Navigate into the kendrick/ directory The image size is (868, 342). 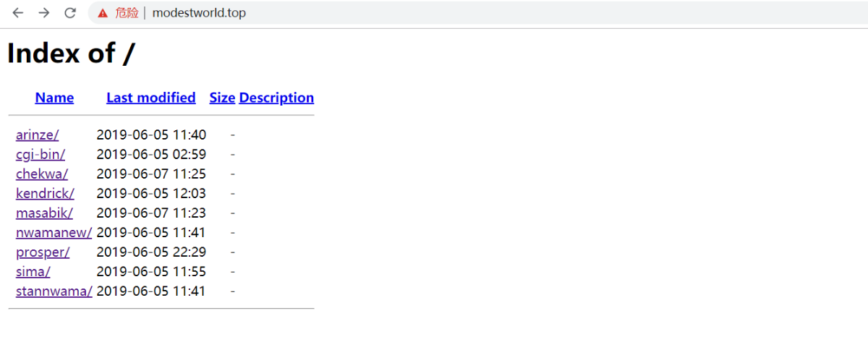pos(45,193)
